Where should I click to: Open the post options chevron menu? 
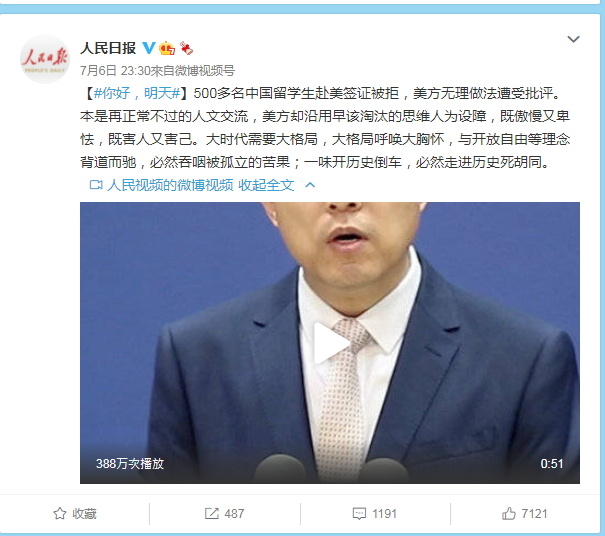pos(573,39)
